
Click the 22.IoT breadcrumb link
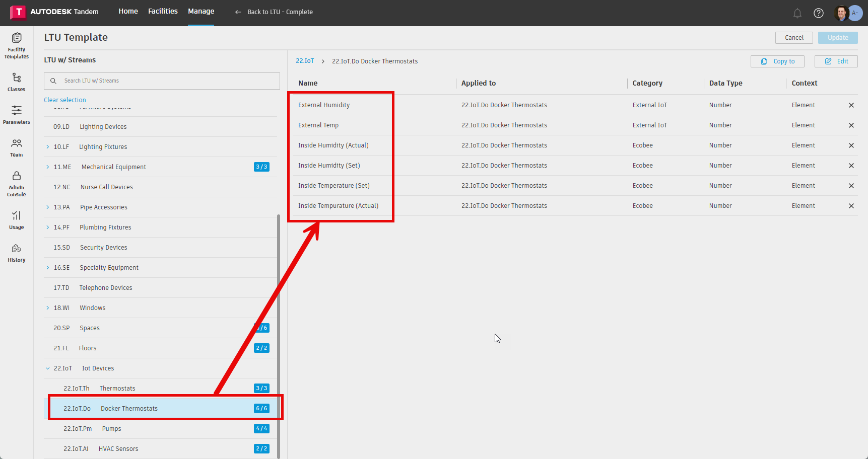[305, 61]
